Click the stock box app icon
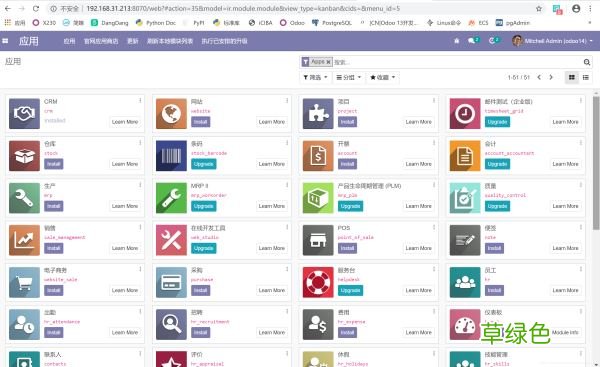 click(24, 156)
